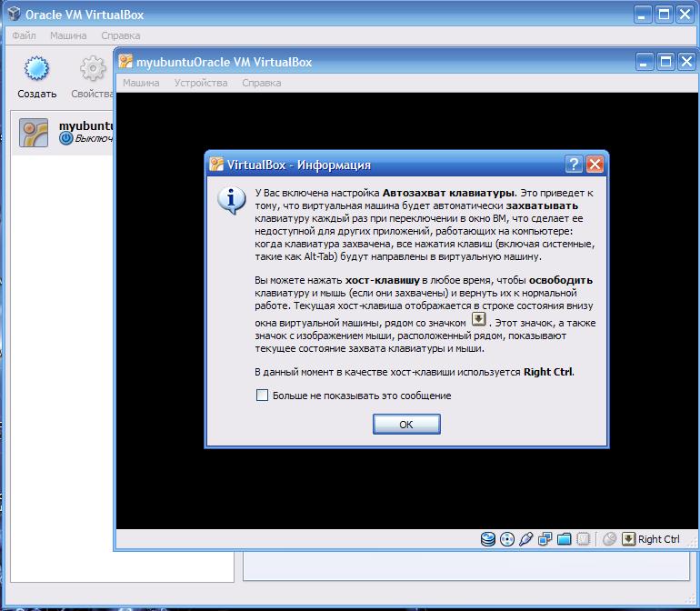
Task: Click the hard disk status bar icon
Action: pos(487,539)
